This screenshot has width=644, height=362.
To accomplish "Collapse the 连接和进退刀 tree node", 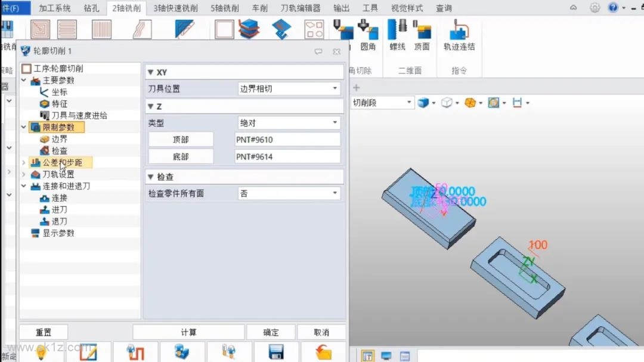I will 24,186.
